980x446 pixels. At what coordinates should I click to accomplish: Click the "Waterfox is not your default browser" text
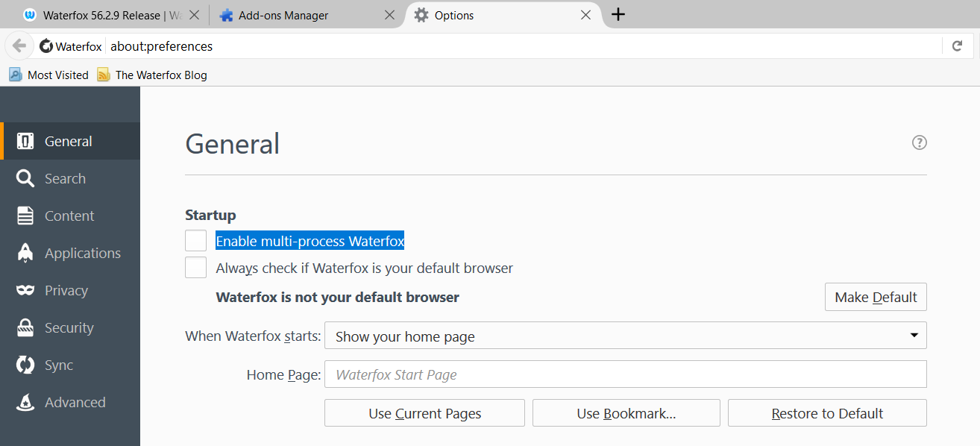click(x=338, y=297)
